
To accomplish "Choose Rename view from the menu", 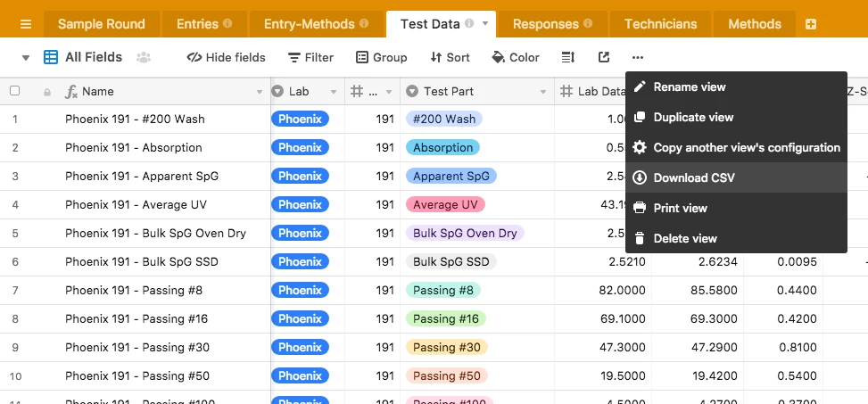I will point(736,87).
